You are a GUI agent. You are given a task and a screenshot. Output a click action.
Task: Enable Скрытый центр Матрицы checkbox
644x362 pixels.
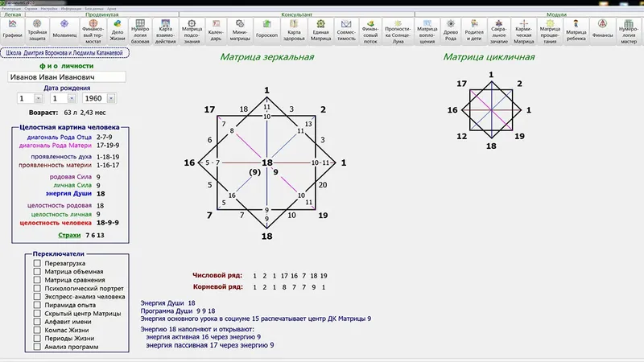[x=37, y=313]
